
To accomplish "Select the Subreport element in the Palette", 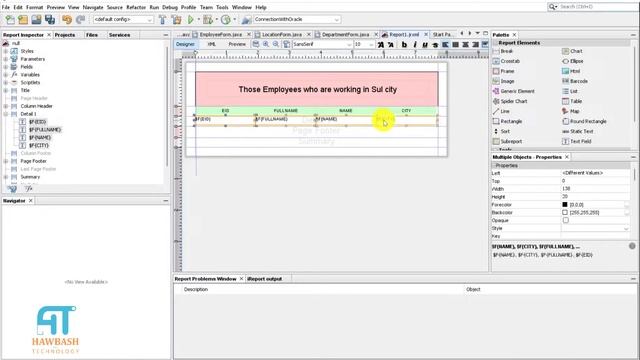I will [507, 141].
